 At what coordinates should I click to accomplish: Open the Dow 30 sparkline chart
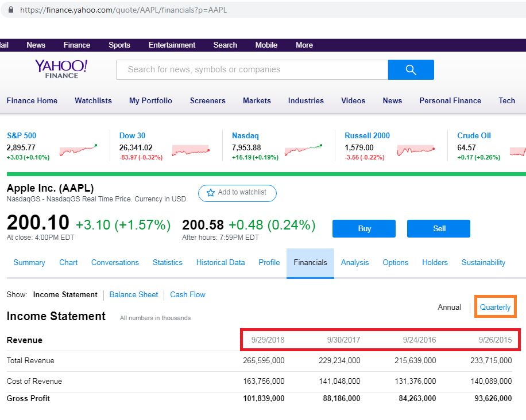point(191,150)
